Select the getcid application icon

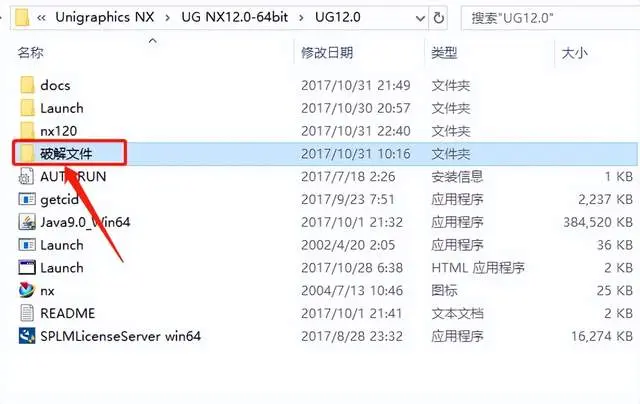tap(27, 199)
